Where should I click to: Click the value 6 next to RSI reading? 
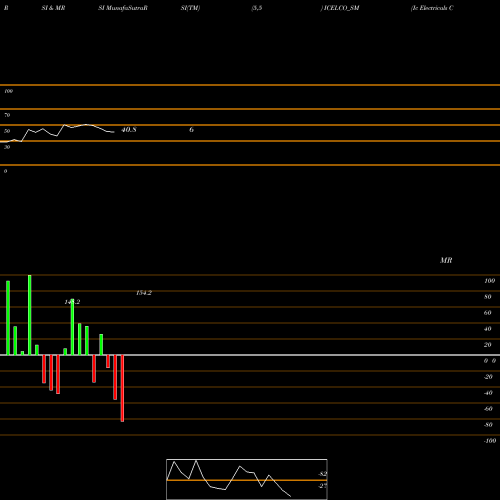[x=191, y=130]
